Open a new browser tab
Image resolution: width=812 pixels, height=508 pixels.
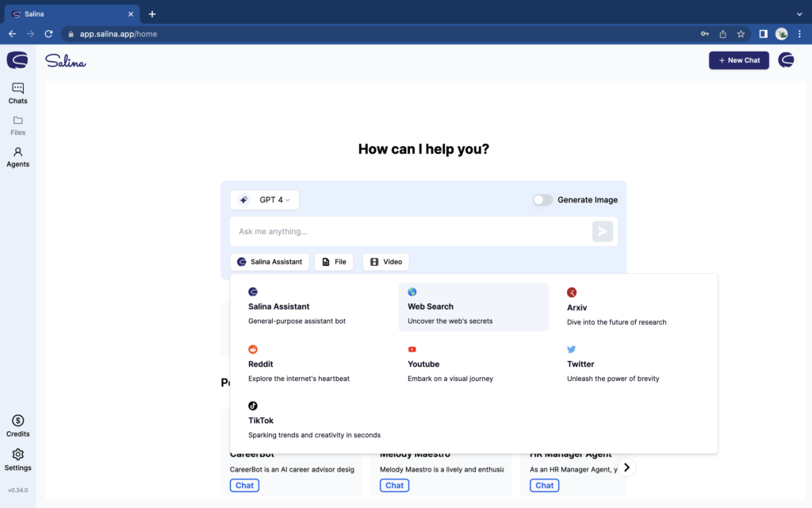[x=151, y=14]
